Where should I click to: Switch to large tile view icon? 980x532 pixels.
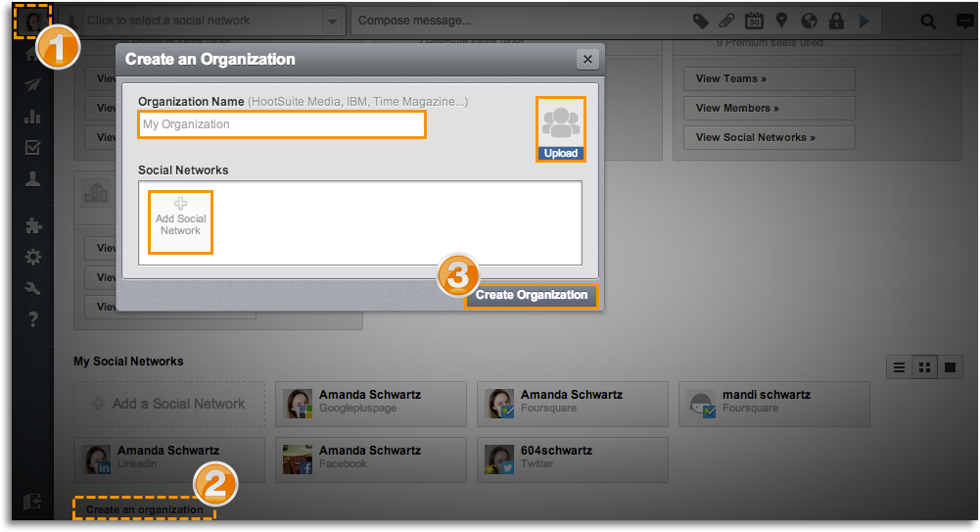(950, 367)
